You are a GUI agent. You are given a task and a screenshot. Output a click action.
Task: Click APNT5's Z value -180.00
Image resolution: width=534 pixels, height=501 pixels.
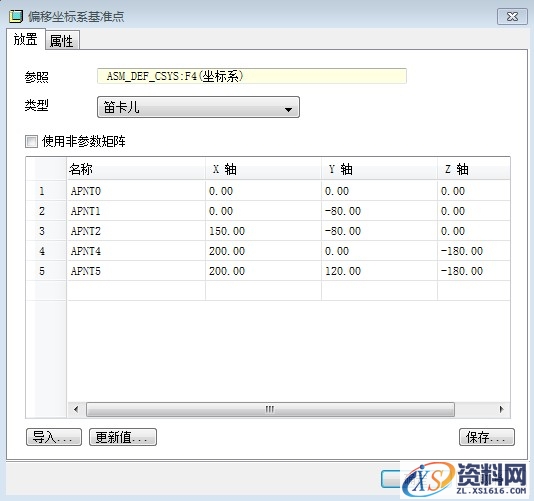click(x=474, y=271)
